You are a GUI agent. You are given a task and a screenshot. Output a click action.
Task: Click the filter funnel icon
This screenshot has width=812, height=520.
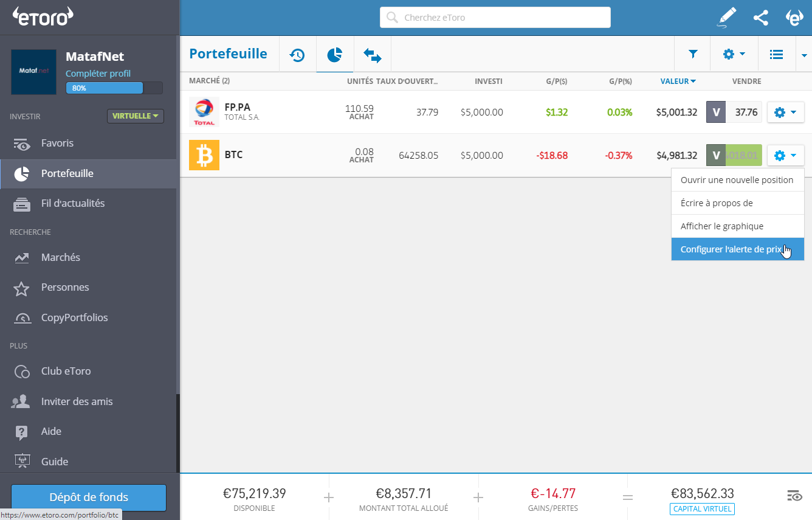692,54
